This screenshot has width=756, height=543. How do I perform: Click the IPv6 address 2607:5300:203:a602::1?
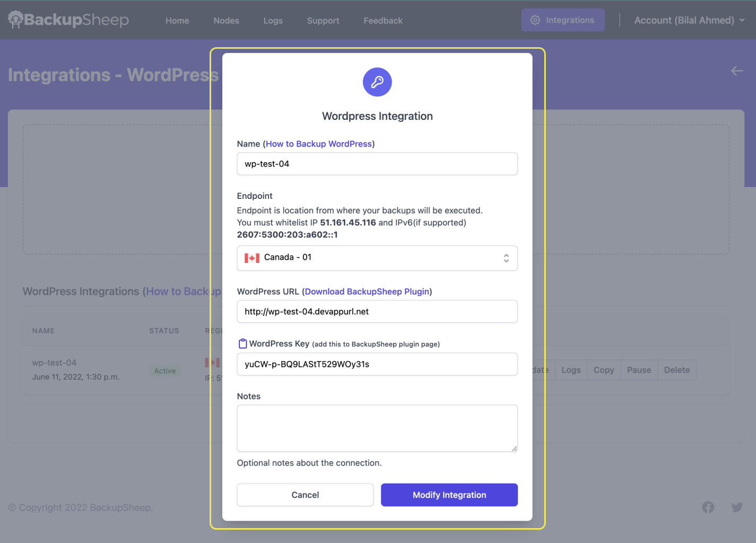287,234
